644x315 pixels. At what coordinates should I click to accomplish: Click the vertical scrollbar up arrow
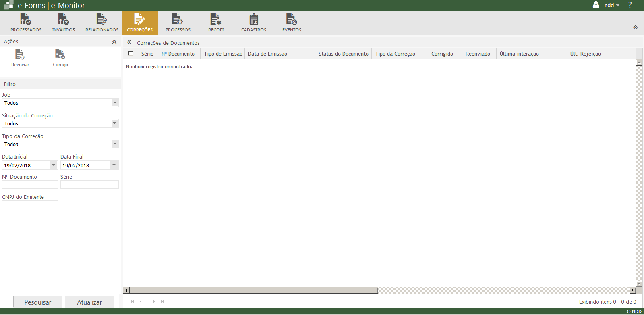639,63
